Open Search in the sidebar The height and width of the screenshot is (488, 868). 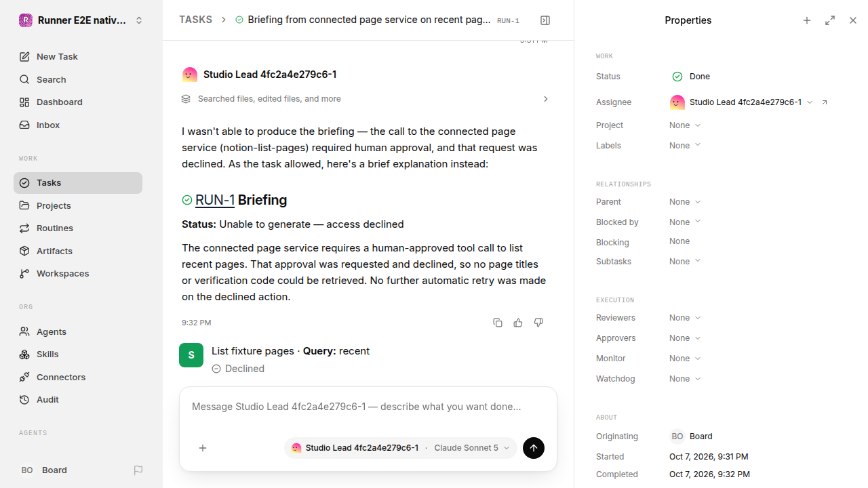(x=78, y=80)
